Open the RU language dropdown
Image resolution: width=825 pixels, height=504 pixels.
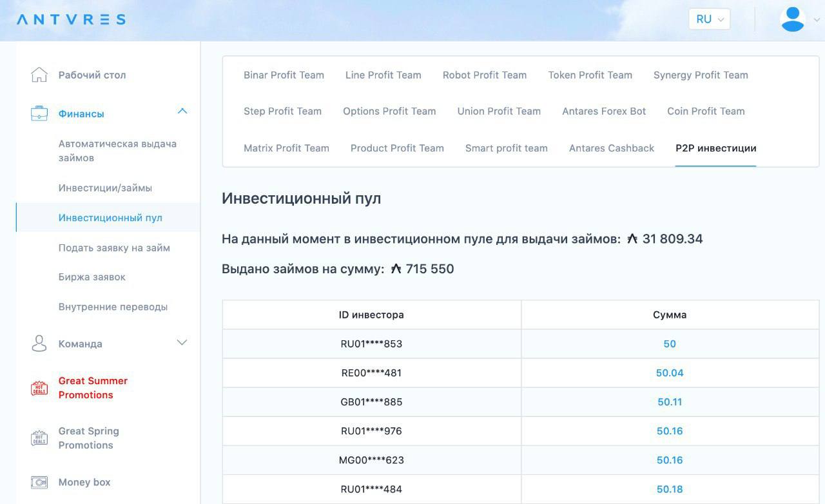709,19
